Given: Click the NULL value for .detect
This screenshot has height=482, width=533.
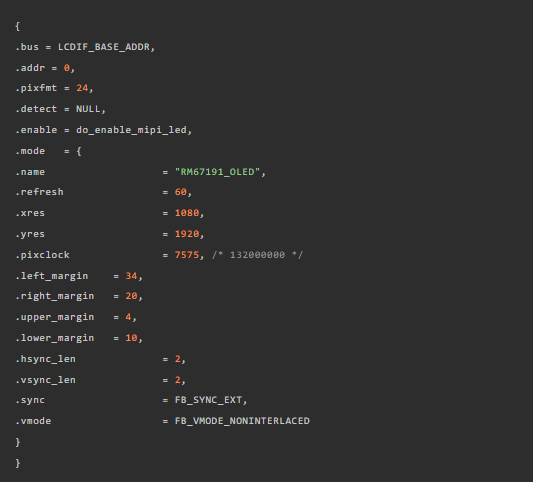Looking at the screenshot, I should 88,109.
